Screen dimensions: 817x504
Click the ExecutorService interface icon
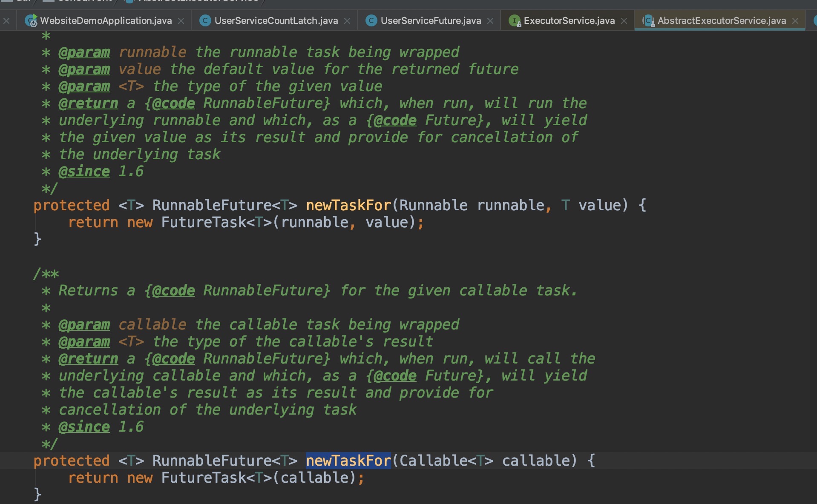point(515,20)
